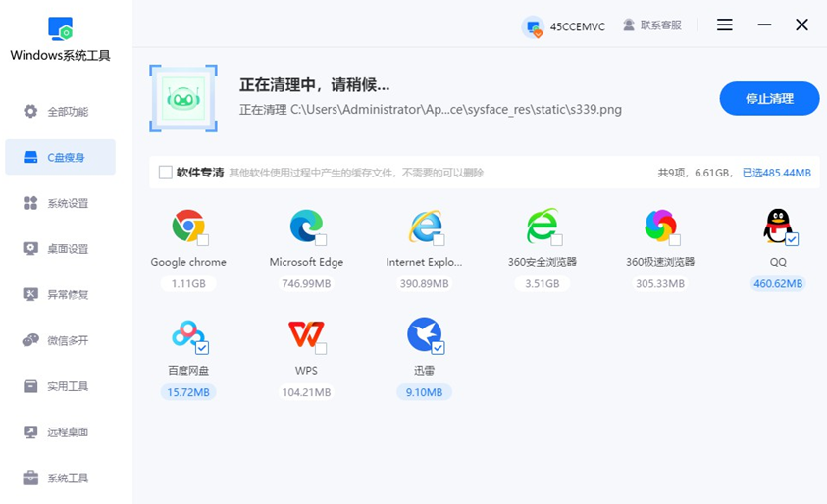827x504 pixels.
Task: Uncheck the 迅雷 cleanup checkbox
Action: 438,348
